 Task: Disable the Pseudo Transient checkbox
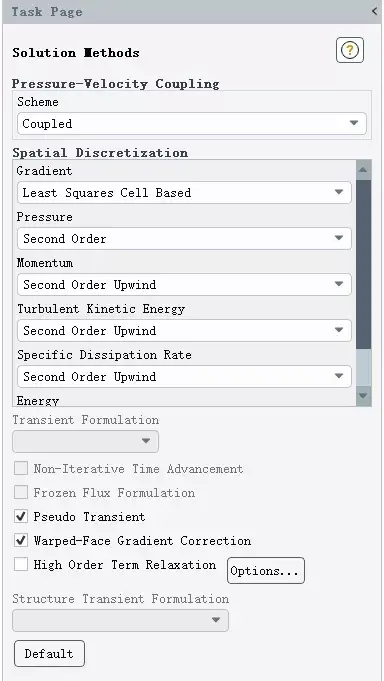pyautogui.click(x=21, y=516)
